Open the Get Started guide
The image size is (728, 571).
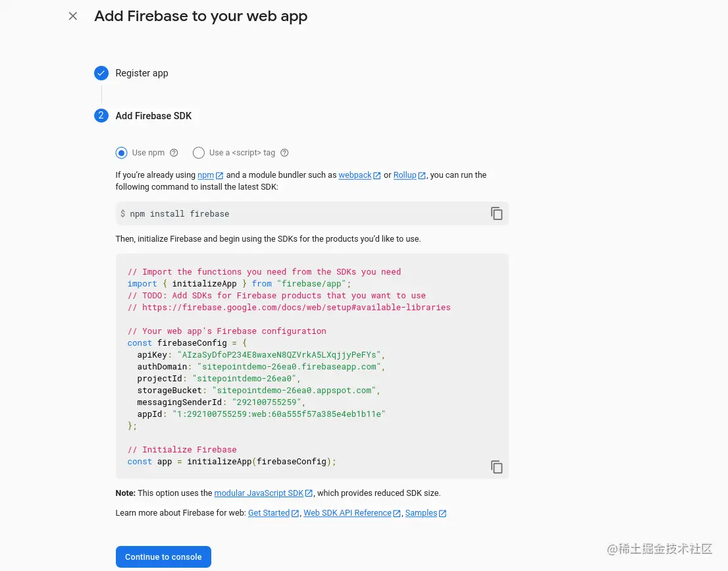[269, 512]
